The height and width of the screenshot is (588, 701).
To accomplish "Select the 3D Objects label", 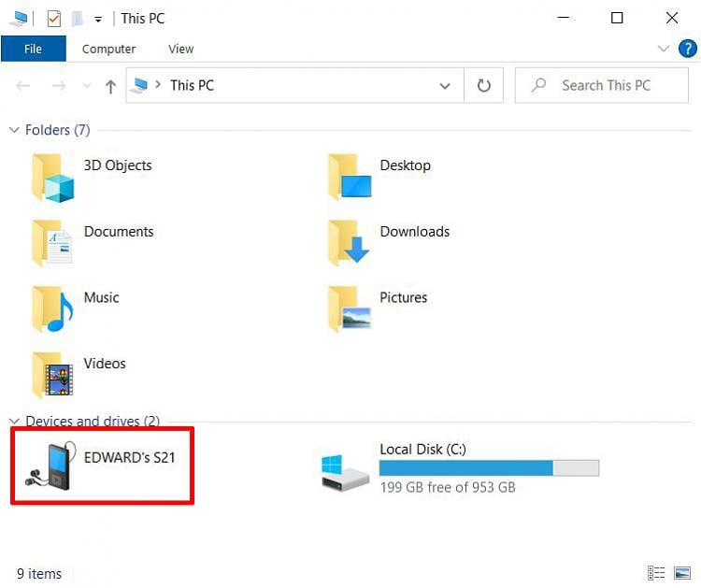I will [x=118, y=165].
